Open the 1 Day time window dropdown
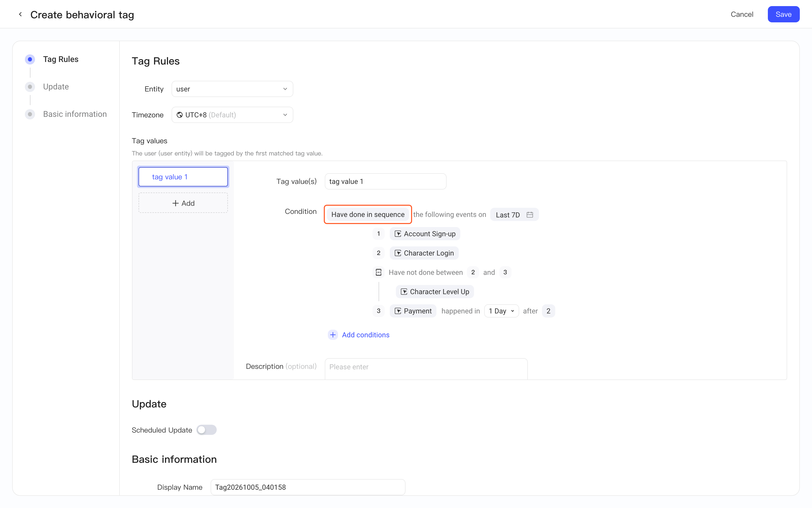Viewport: 812px width, 508px height. point(501,311)
